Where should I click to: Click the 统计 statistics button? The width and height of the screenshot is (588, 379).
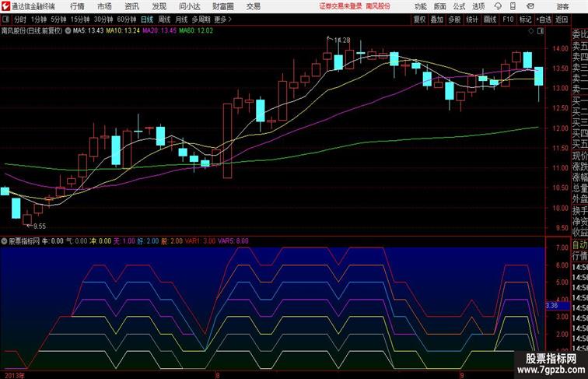coord(472,19)
